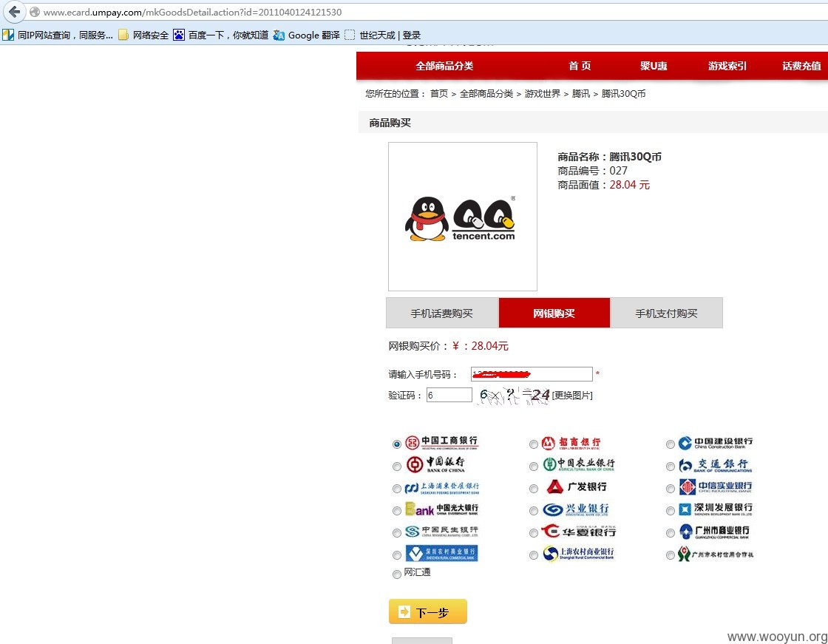Focus the 手机号码 phone number field

pos(532,374)
